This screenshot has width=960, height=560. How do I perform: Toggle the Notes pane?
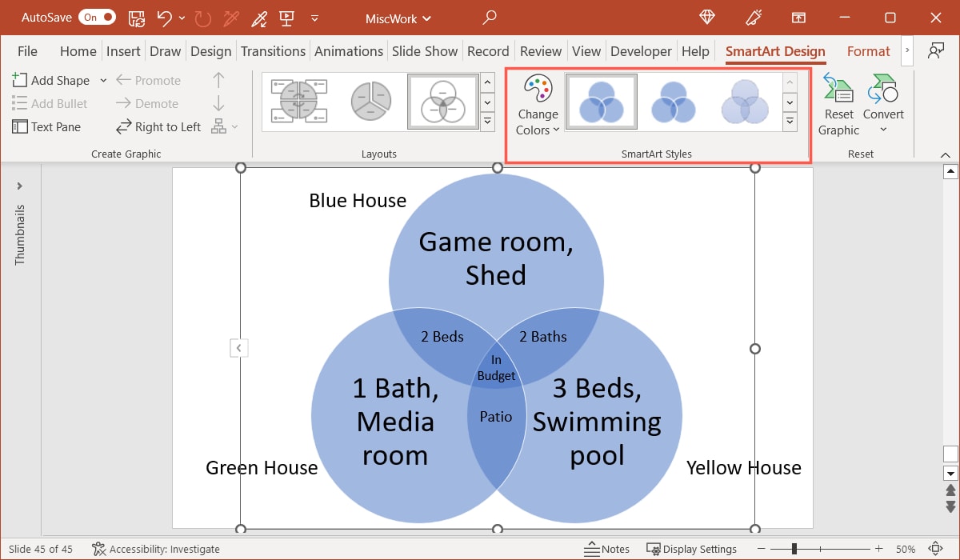click(x=606, y=549)
